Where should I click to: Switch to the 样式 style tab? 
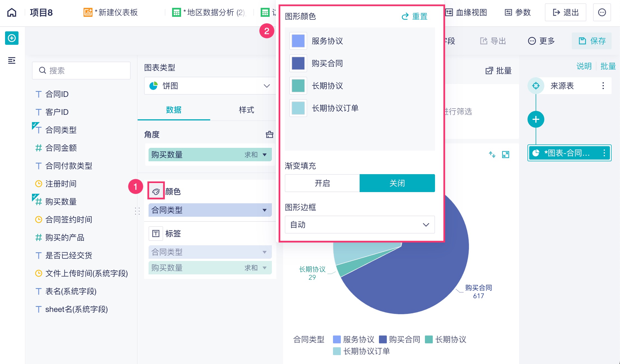coord(246,110)
